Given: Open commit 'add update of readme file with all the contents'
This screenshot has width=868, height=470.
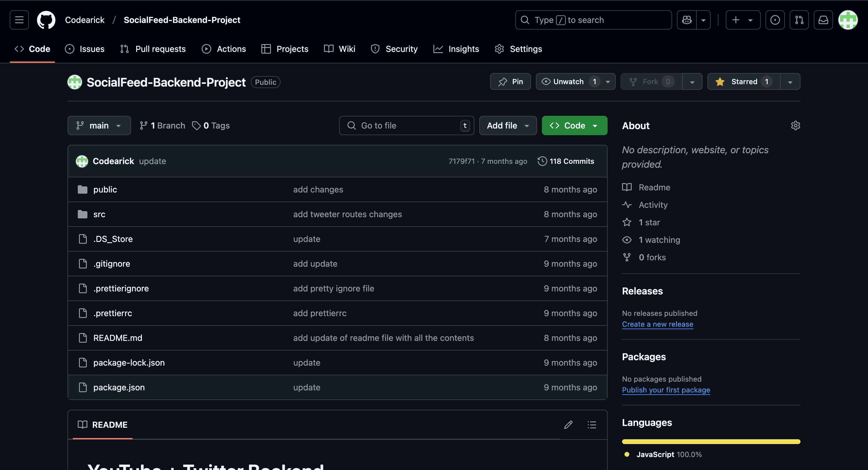Looking at the screenshot, I should pos(383,338).
